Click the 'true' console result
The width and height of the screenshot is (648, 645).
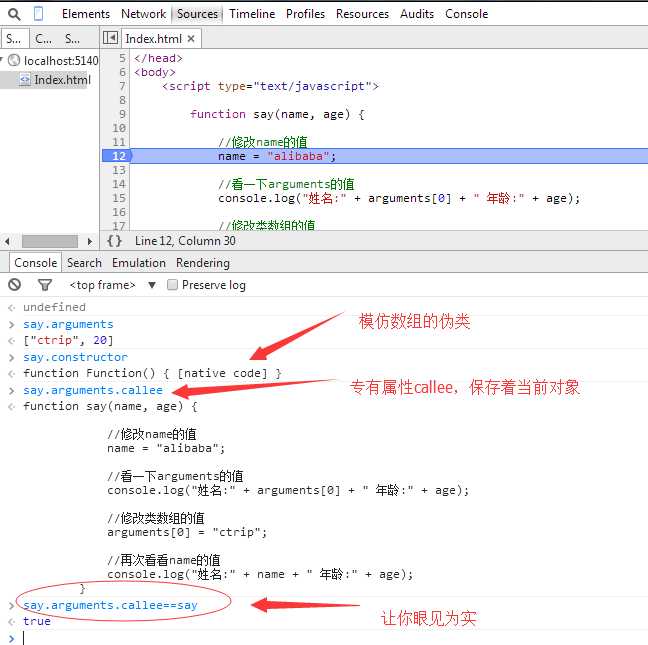tap(37, 621)
